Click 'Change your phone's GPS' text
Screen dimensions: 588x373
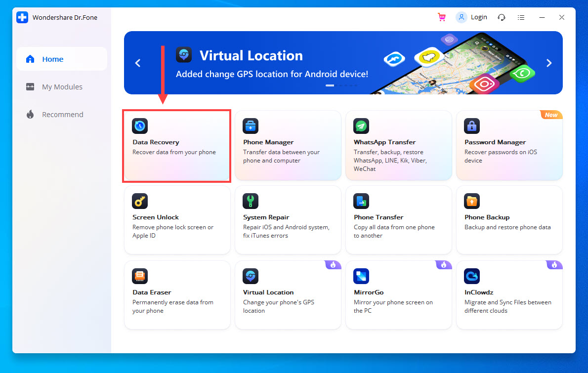(x=279, y=302)
